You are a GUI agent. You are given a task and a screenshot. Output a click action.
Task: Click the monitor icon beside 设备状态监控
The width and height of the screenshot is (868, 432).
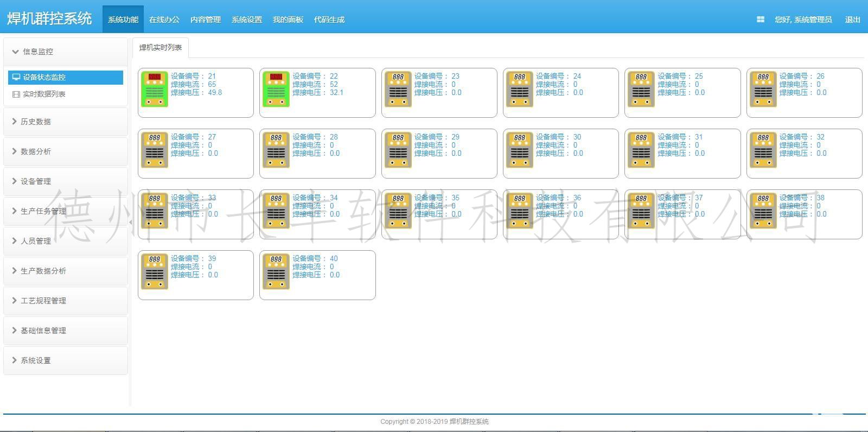point(16,77)
